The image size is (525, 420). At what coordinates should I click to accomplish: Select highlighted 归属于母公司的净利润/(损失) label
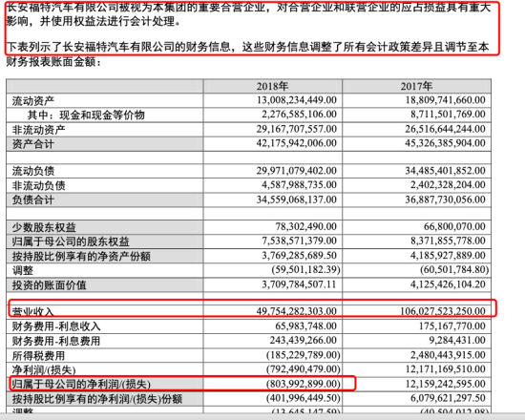(x=81, y=384)
